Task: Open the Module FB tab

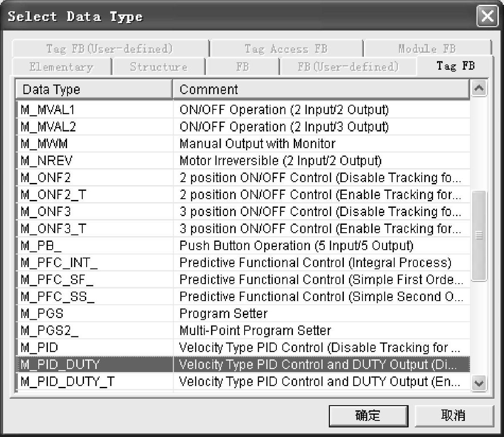Action: coord(427,49)
